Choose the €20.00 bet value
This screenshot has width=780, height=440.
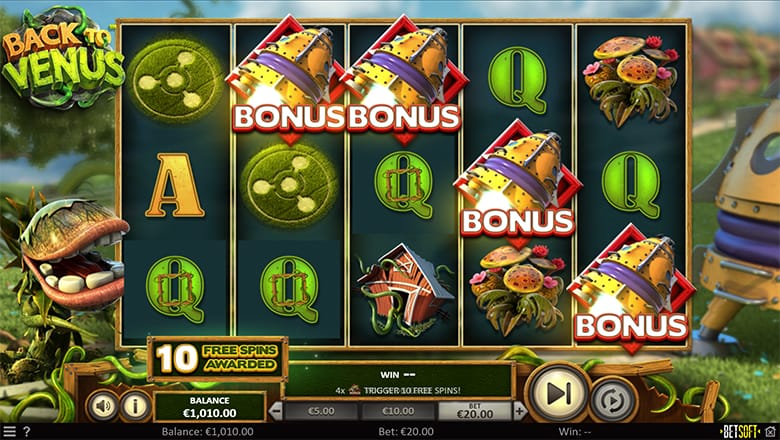[475, 411]
